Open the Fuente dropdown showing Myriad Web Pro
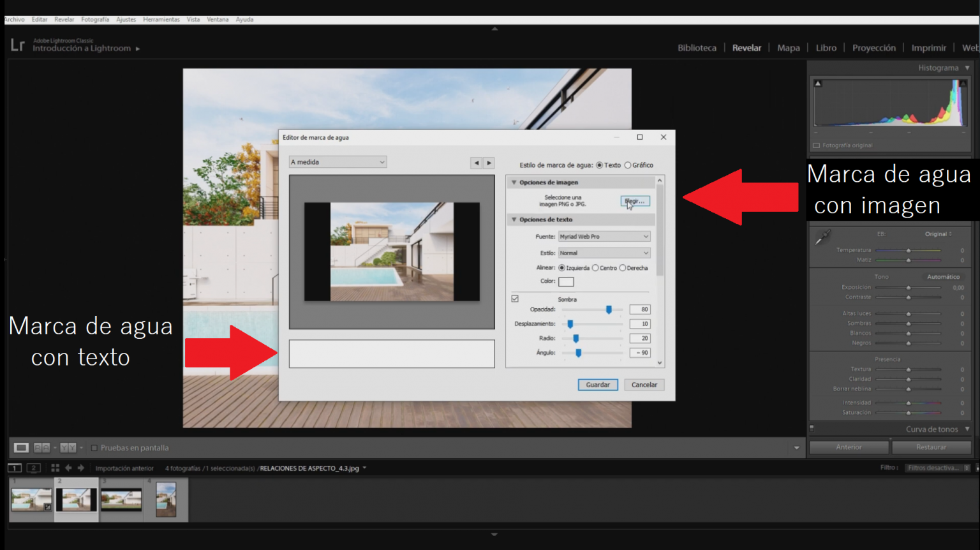This screenshot has height=550, width=980. click(604, 236)
